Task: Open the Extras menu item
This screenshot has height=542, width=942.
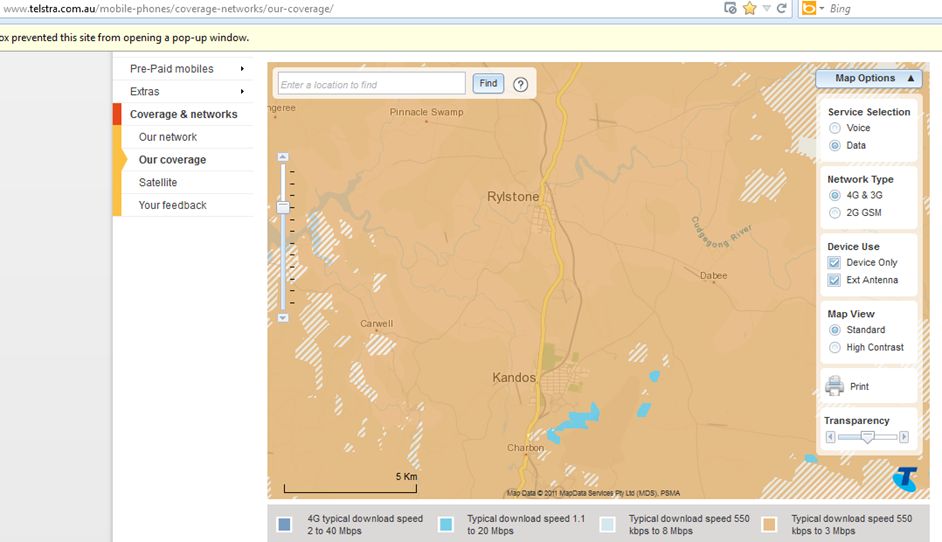Action: (x=145, y=91)
